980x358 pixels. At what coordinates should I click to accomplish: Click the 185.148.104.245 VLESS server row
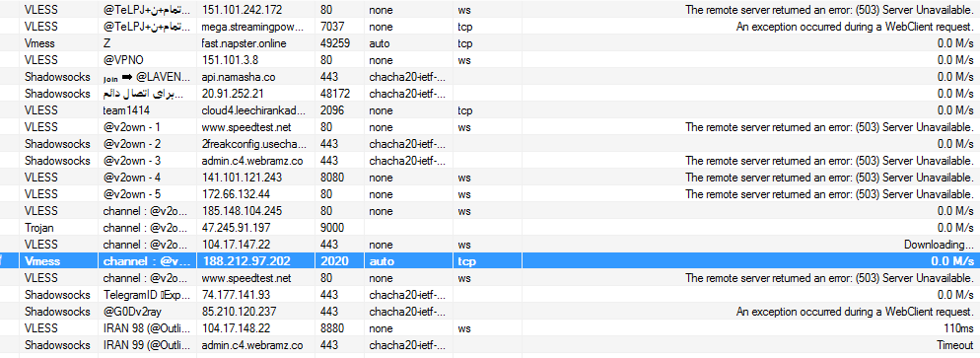pos(490,210)
